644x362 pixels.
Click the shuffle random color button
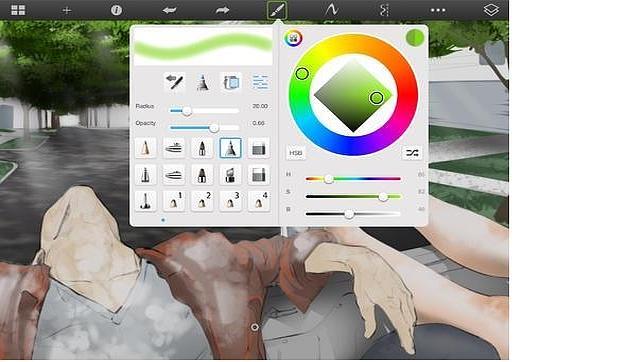412,153
